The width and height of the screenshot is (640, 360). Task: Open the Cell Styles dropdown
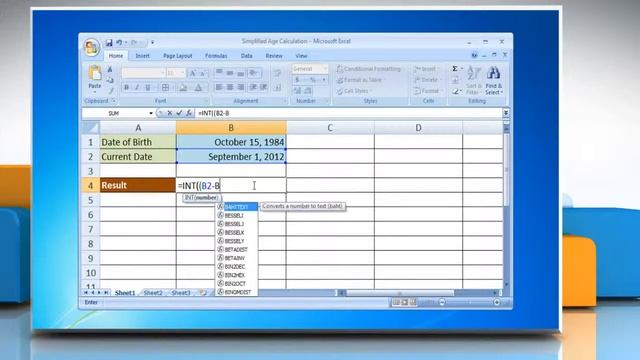(x=353, y=91)
